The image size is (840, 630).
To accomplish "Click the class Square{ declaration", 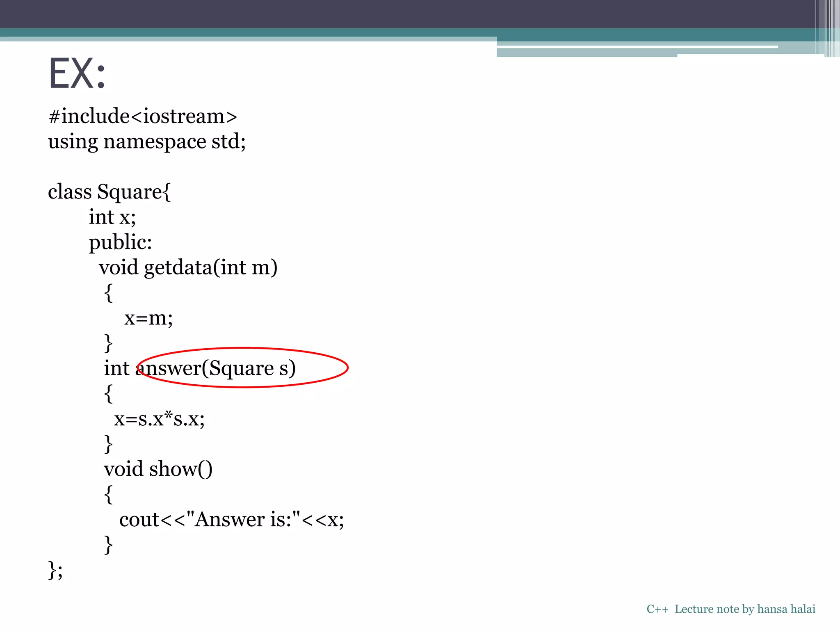I will tap(109, 192).
